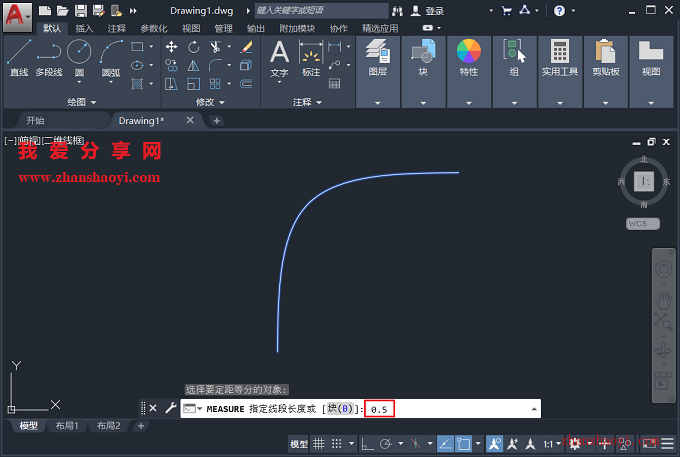
Task: Activate the Stretch tool
Action: coord(171,84)
